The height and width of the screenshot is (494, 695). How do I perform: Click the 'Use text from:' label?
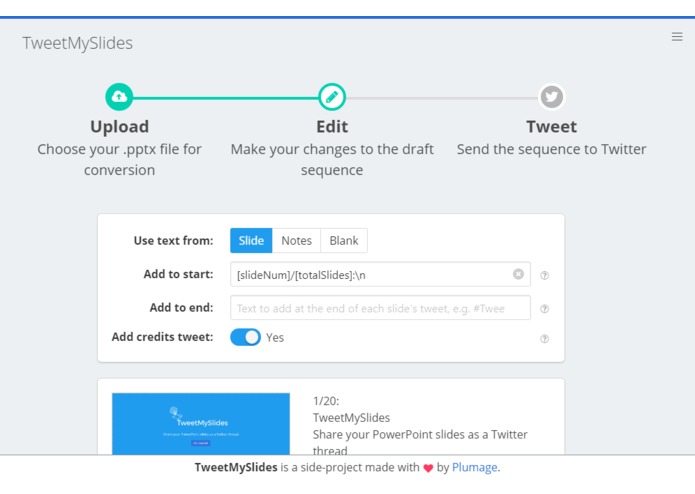(x=173, y=241)
